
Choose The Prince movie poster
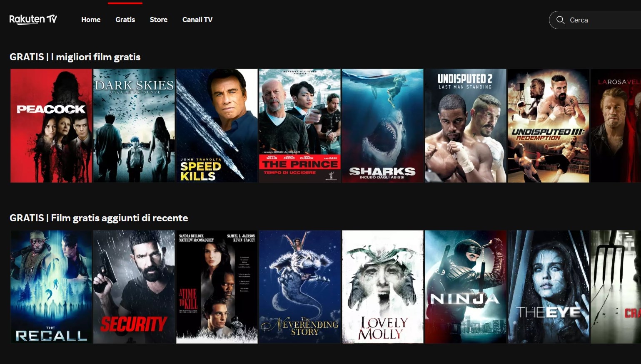point(300,126)
